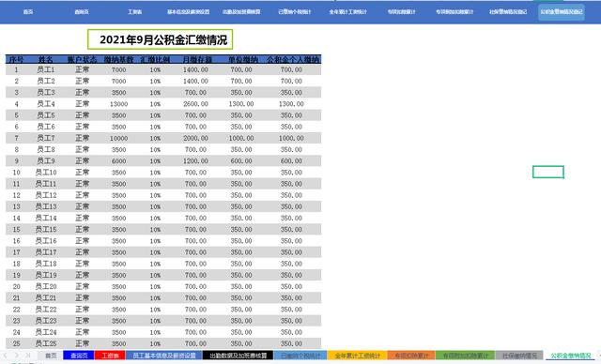Click monthly deposit 2600.00 cell

(196, 104)
